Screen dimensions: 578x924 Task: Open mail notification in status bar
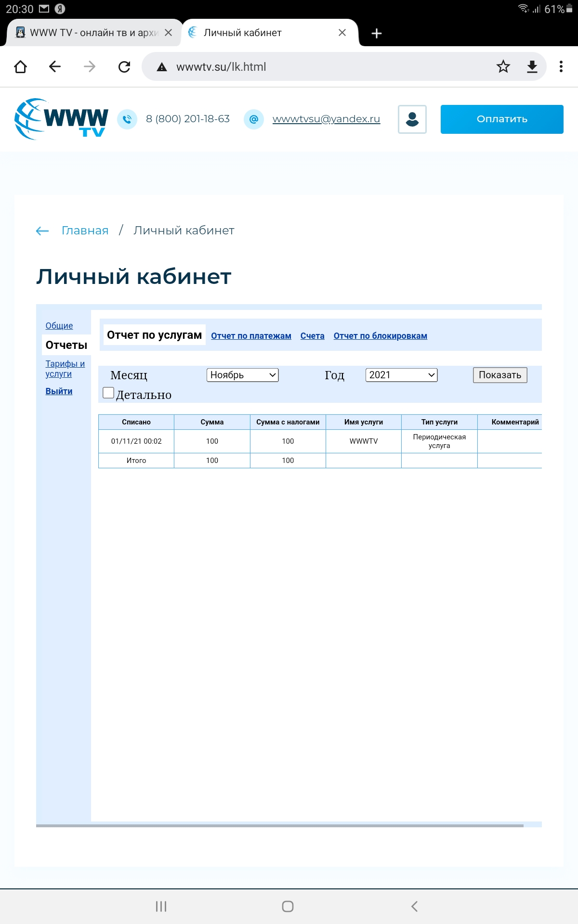(44, 9)
